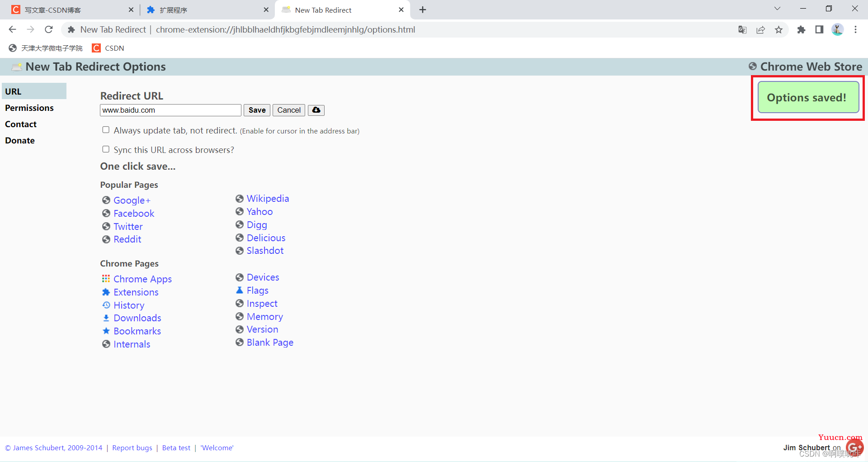Switch to the 扩展程序 tab

pos(207,10)
